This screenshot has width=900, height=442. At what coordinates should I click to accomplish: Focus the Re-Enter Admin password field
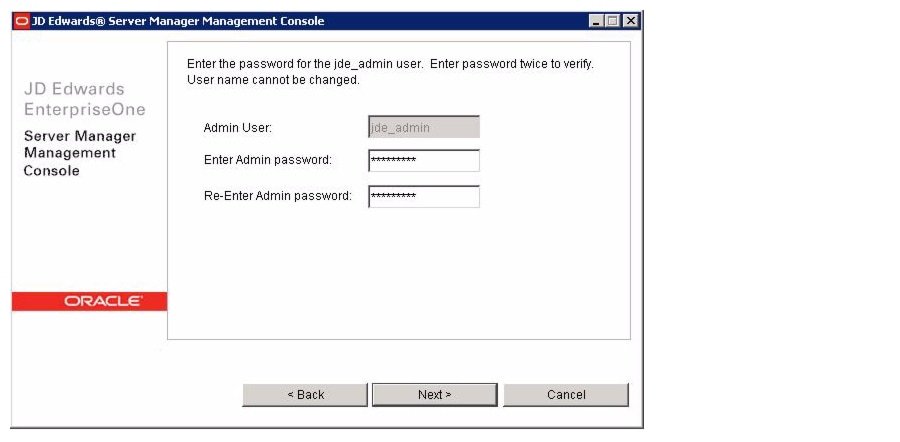pyautogui.click(x=424, y=196)
